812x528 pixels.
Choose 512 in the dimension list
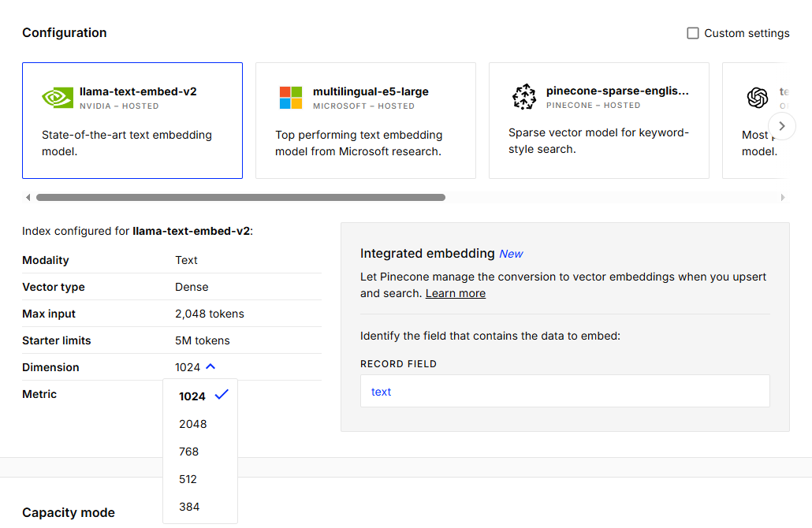click(x=200, y=479)
